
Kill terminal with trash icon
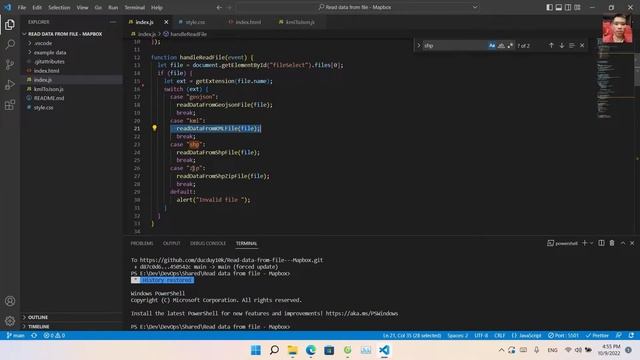612,243
